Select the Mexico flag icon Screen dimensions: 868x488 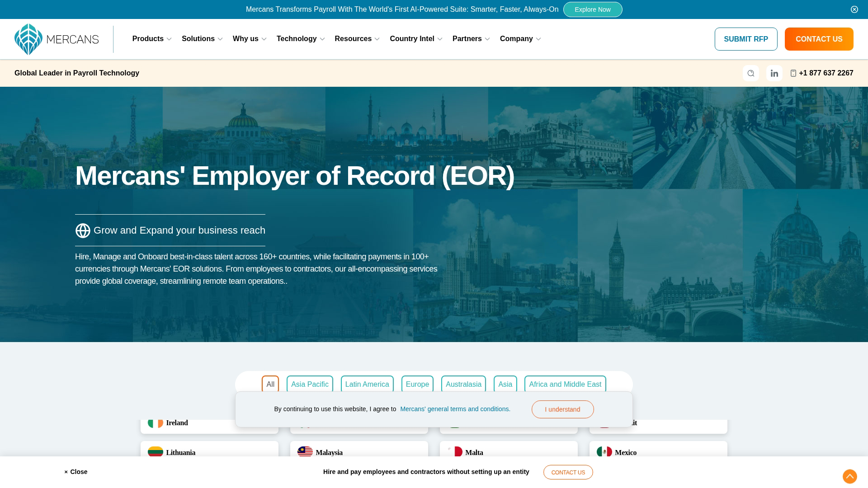604,452
